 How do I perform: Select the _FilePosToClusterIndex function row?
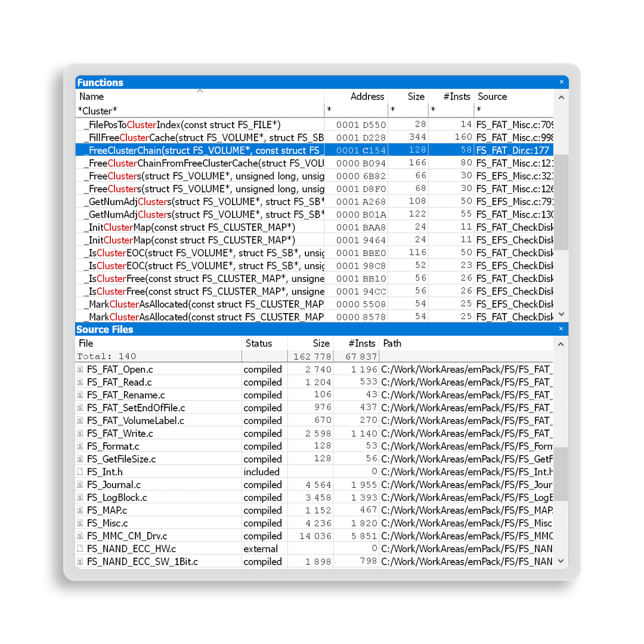tap(200, 125)
